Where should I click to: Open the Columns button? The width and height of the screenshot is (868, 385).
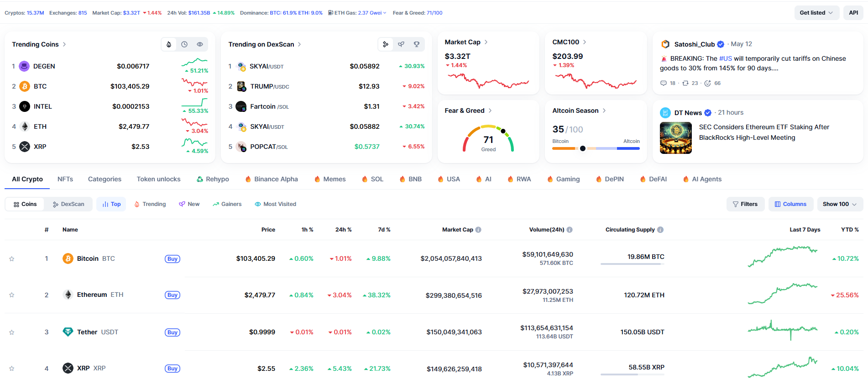(x=790, y=204)
